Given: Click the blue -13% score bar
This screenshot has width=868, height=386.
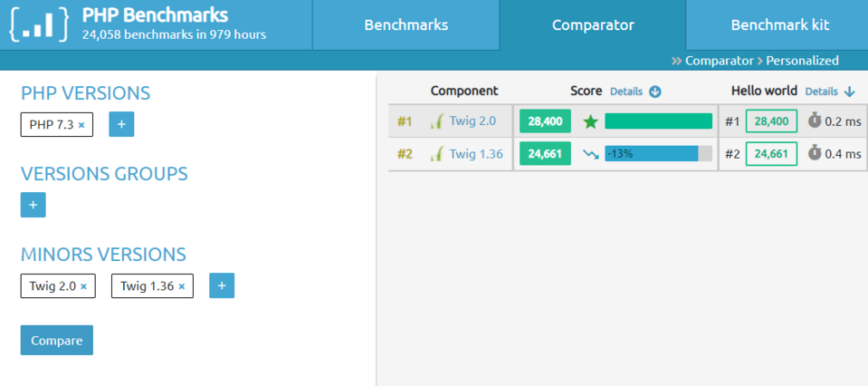Looking at the screenshot, I should [652, 154].
